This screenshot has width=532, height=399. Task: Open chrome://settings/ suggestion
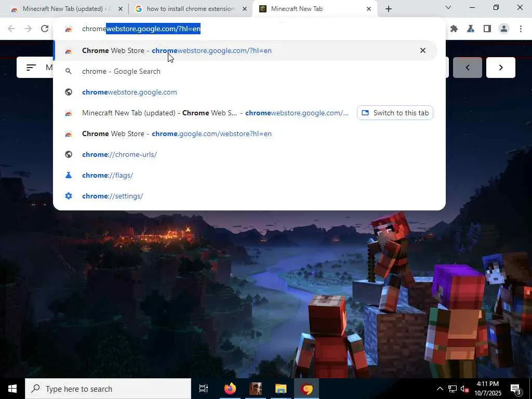pyautogui.click(x=245, y=196)
